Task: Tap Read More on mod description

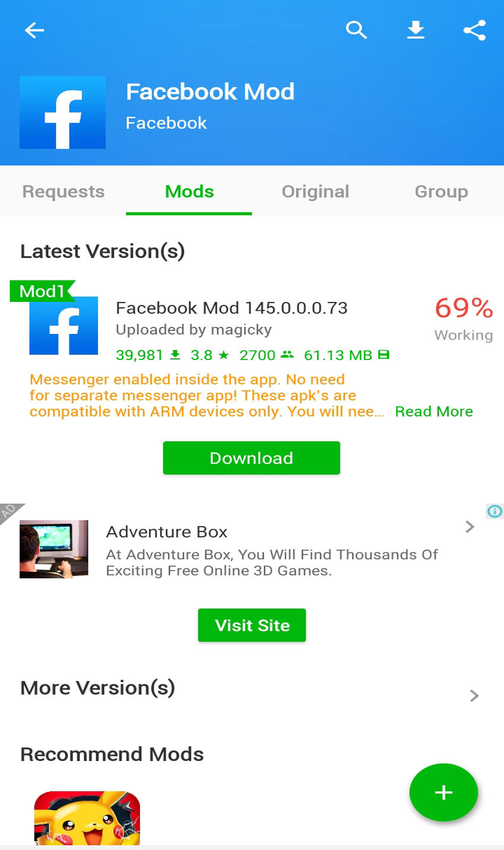Action: coord(434,412)
